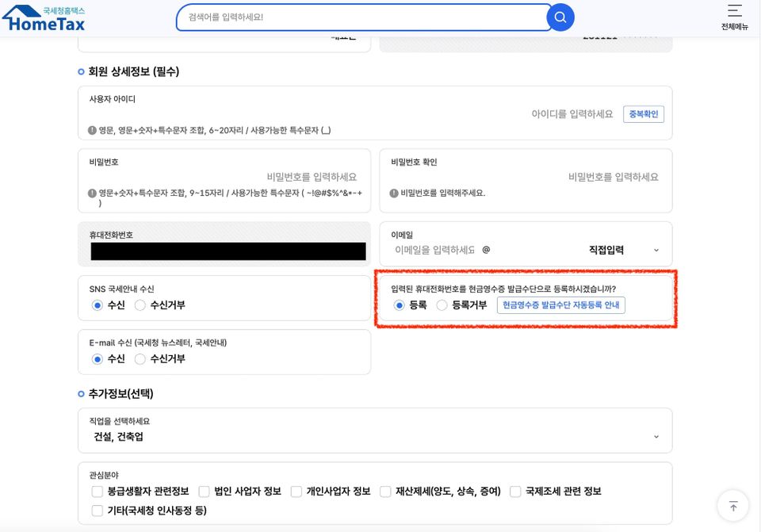Click the 중복확인 button
Screen dimensions: 761x532
coord(644,114)
